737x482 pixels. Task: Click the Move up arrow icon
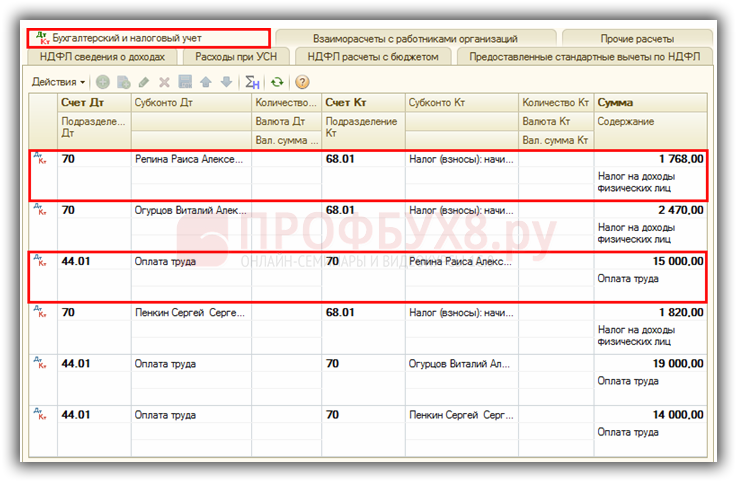(x=206, y=82)
